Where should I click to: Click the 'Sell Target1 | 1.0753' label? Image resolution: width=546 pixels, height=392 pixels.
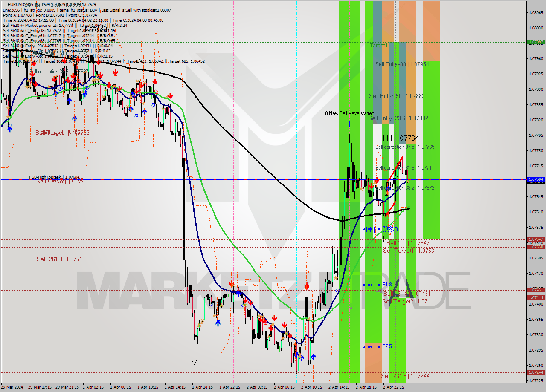(x=409, y=251)
